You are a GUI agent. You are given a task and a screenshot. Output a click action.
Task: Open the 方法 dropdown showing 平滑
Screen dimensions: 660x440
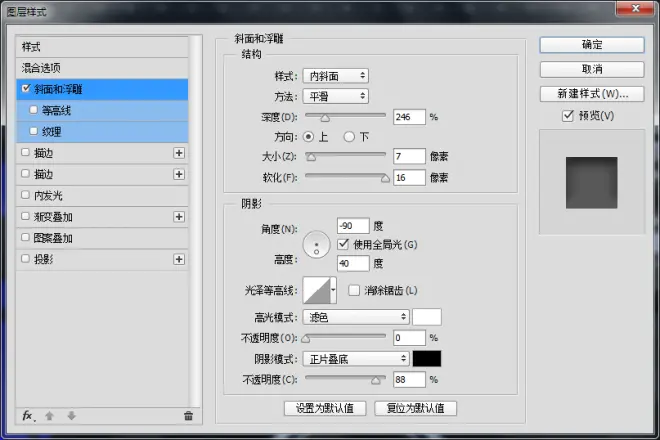[x=335, y=96]
